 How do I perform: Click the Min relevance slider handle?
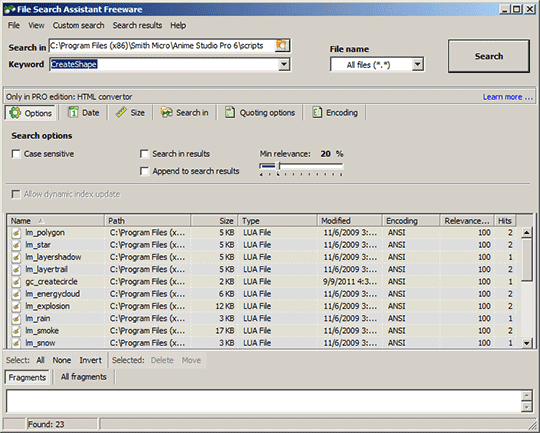[279, 166]
